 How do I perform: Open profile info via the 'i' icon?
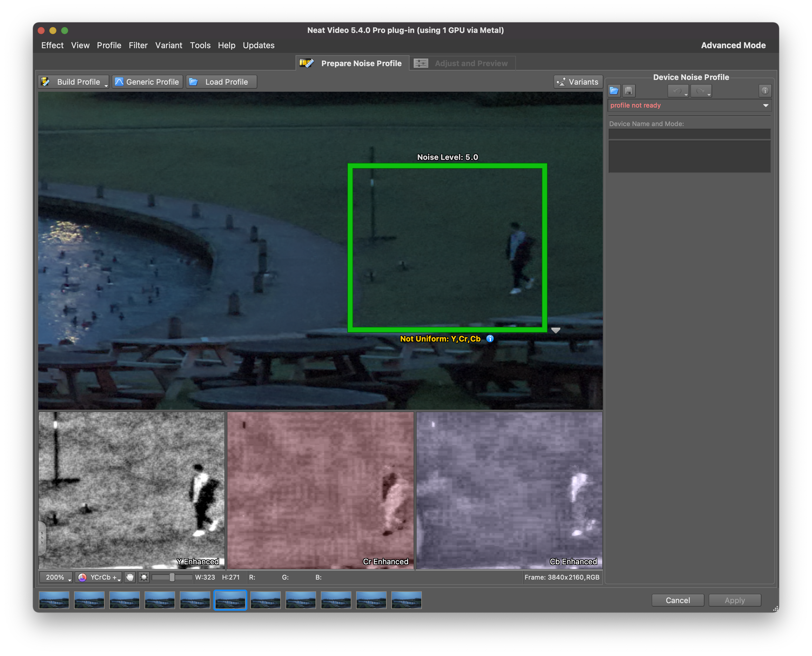coord(765,91)
